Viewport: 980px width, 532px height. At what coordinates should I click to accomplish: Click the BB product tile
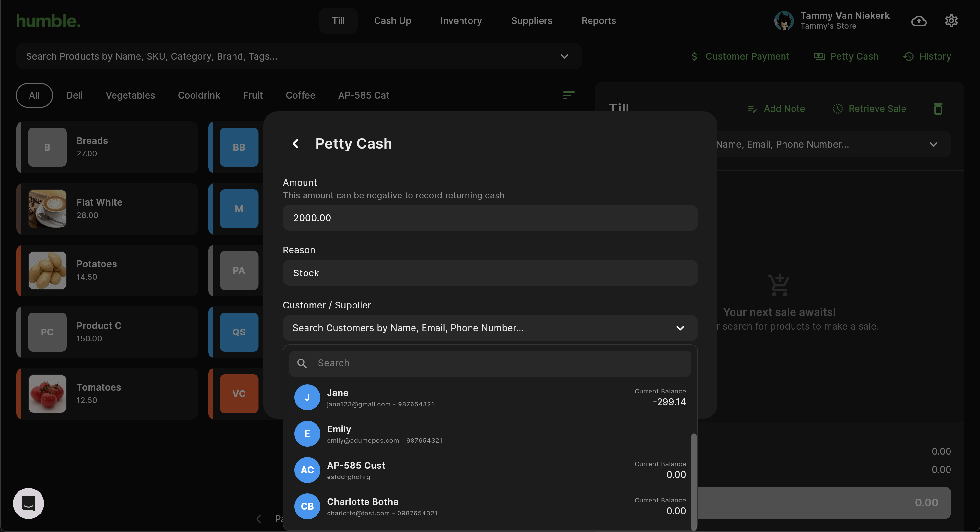coord(239,147)
